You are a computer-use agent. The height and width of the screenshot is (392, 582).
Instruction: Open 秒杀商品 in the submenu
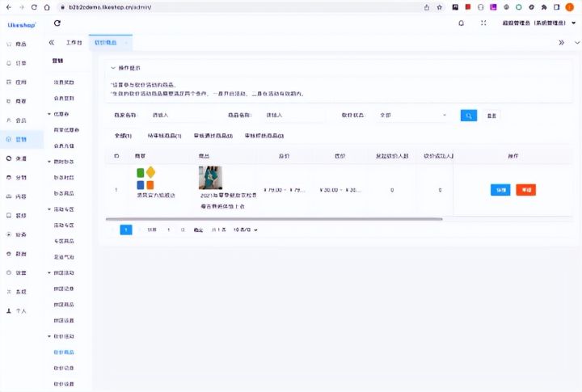[64, 193]
